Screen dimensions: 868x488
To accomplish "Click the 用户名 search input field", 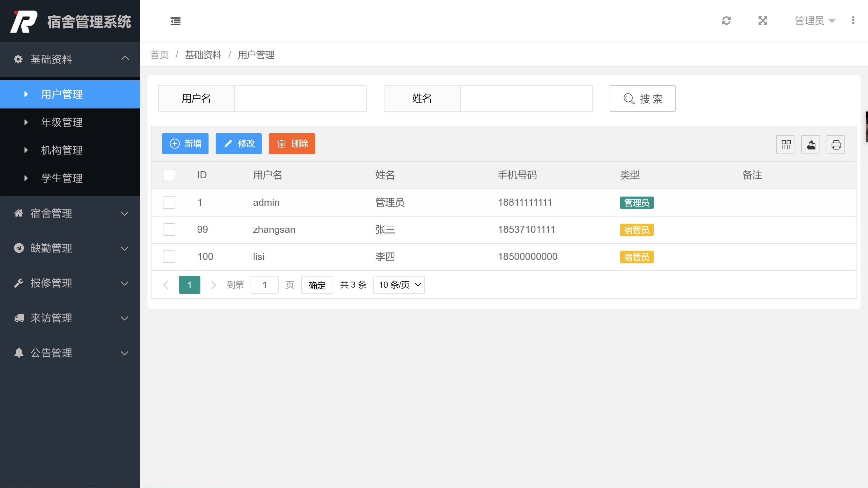I will (300, 98).
